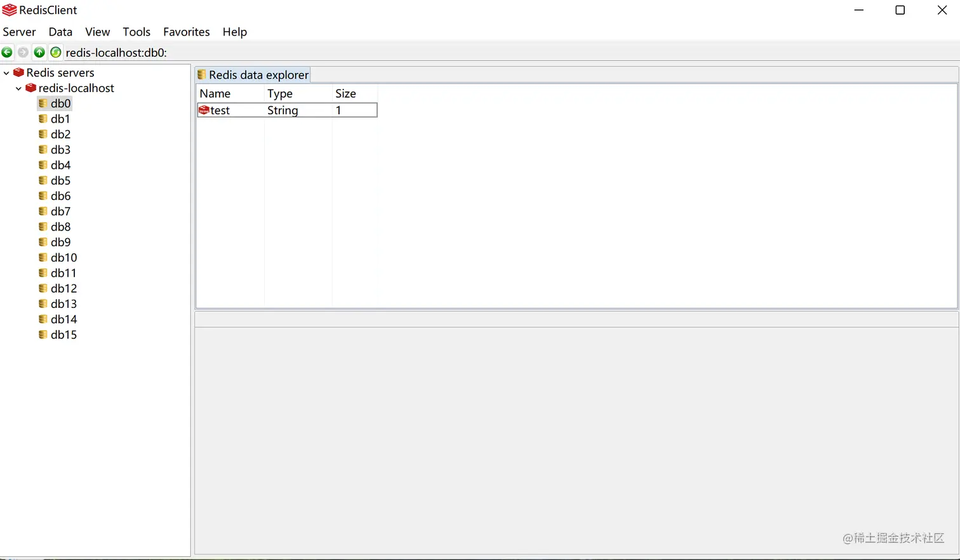Click the database icon beside db12
This screenshot has width=960, height=560.
pyautogui.click(x=43, y=288)
